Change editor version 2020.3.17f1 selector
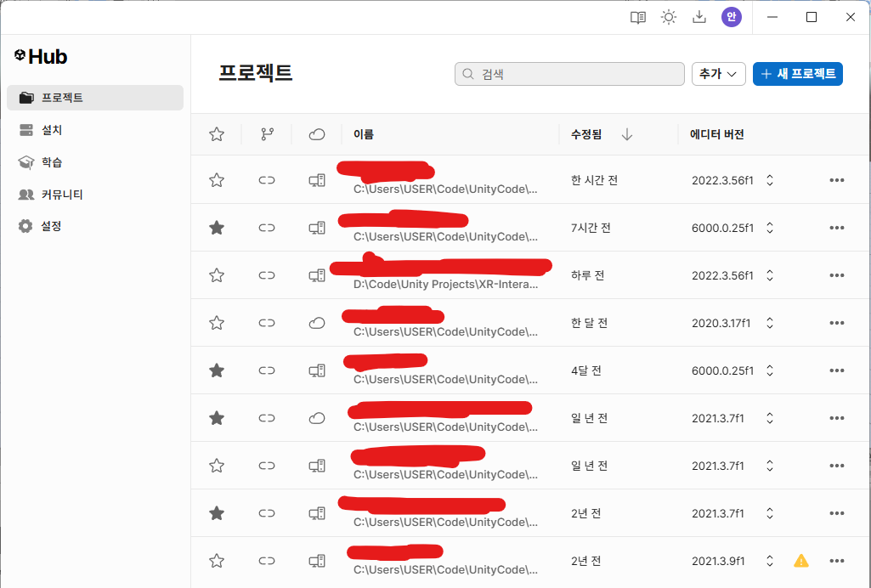The height and width of the screenshot is (588, 871). [770, 323]
